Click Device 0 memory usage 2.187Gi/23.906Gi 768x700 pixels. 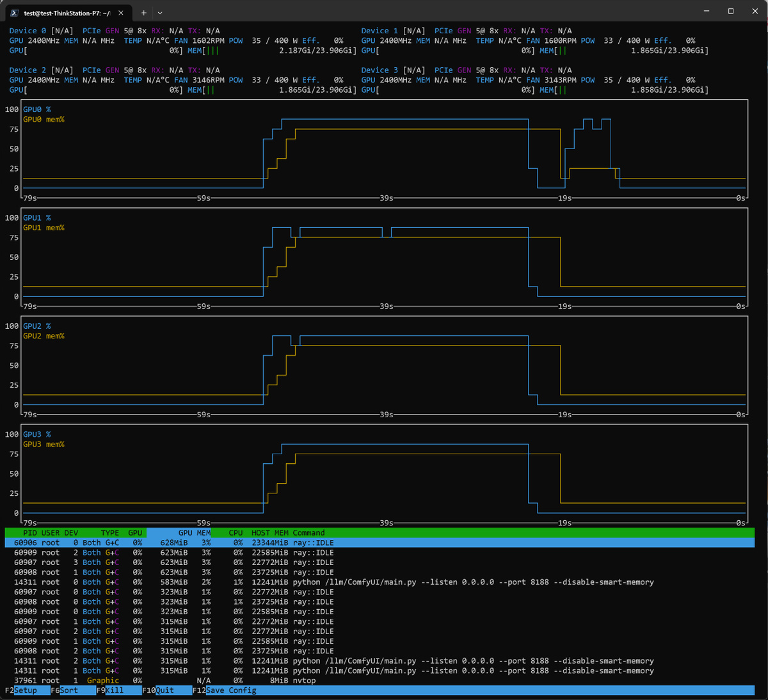(316, 51)
